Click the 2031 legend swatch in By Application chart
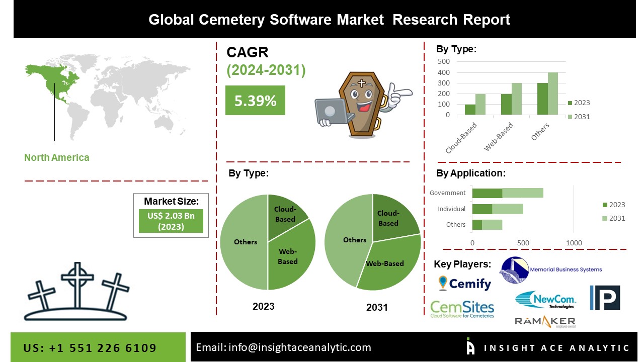The width and height of the screenshot is (644, 362). (x=605, y=218)
